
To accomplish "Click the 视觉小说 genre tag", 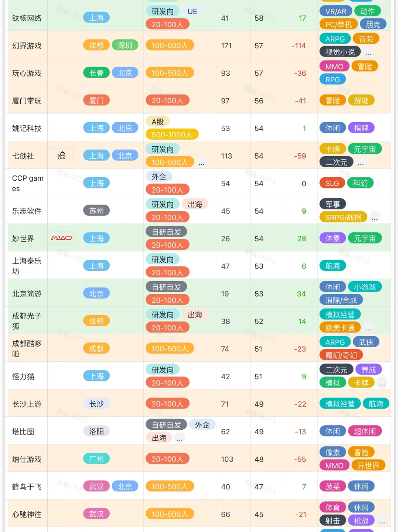I will click(x=340, y=52).
